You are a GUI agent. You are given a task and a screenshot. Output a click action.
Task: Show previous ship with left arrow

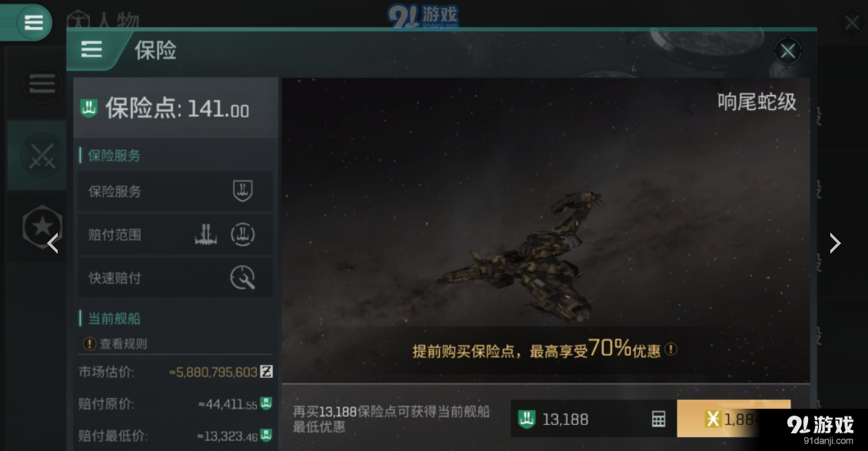point(53,243)
